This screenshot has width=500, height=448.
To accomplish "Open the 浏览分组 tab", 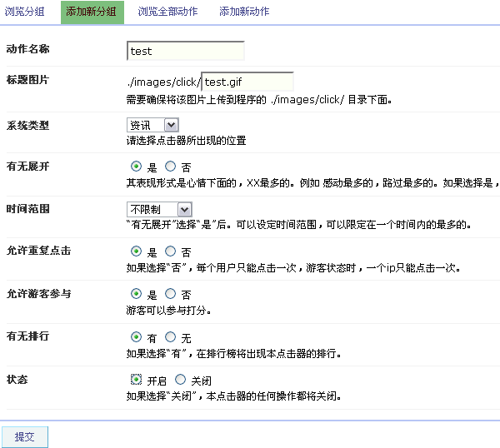I will (25, 12).
